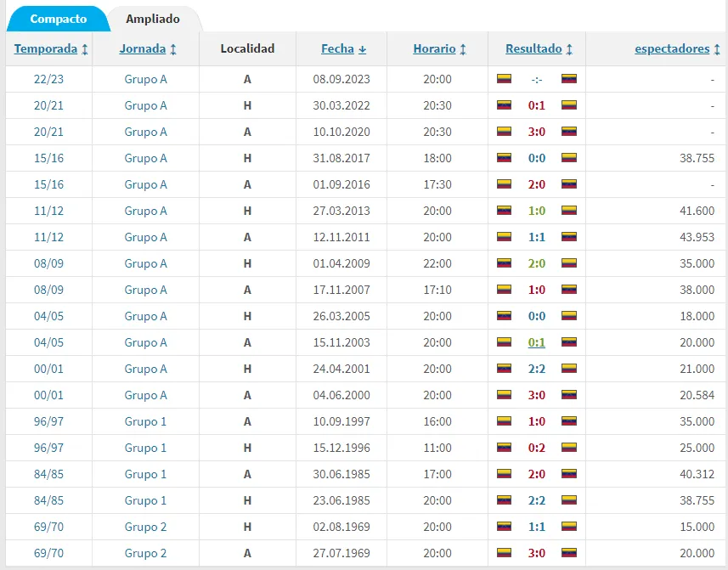Click the flag after the 1:1 result from 12.11.2011

tap(567, 237)
